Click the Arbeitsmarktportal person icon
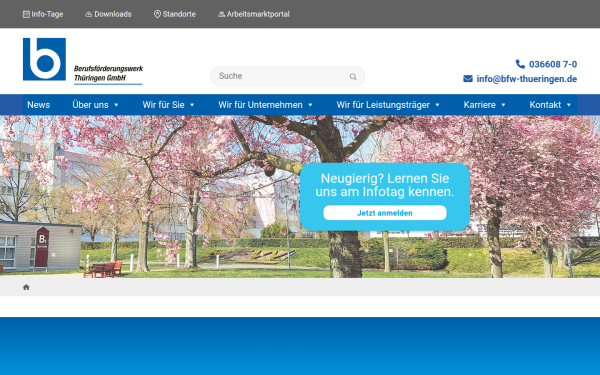The width and height of the screenshot is (600, 375). coord(221,14)
